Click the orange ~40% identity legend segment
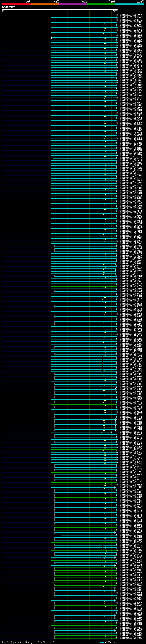This screenshot has width=146, height=644. 45,4
